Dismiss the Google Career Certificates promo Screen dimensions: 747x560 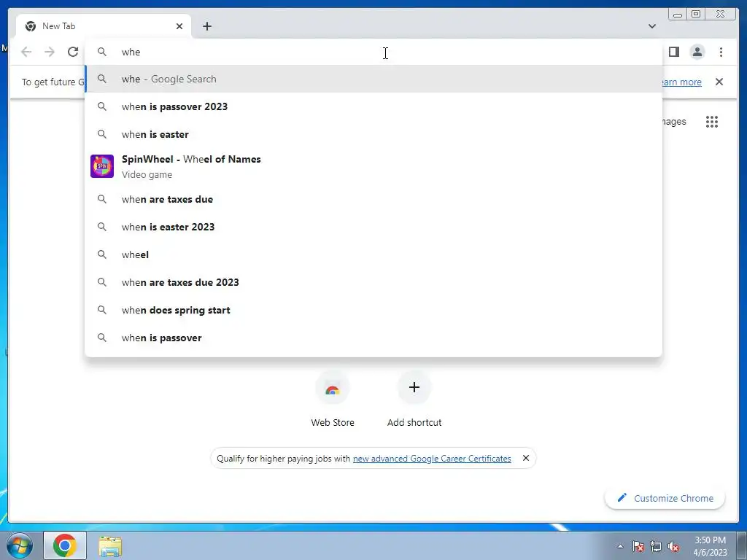pyautogui.click(x=526, y=458)
